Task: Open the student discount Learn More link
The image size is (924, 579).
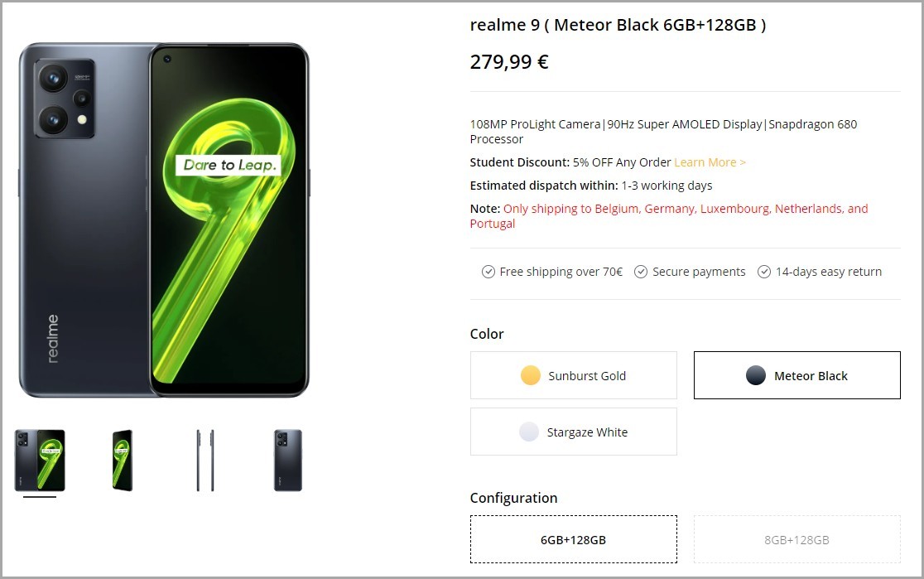Action: [x=710, y=162]
